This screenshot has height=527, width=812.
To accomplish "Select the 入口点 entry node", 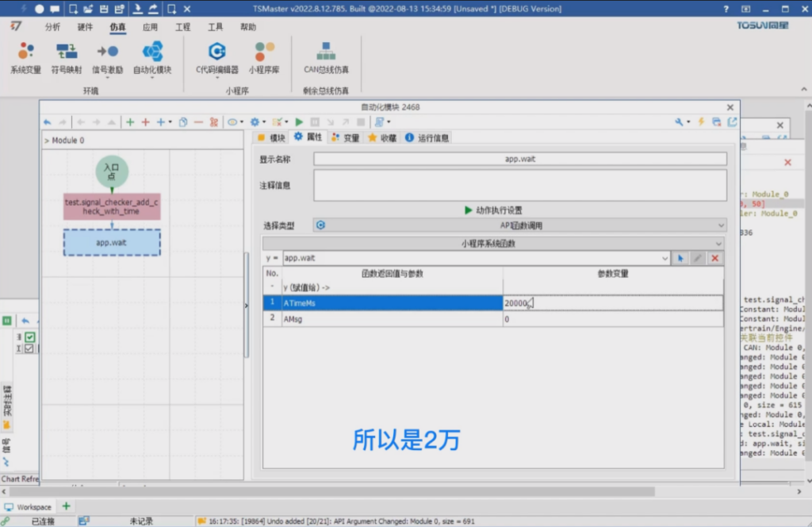I will coord(112,171).
